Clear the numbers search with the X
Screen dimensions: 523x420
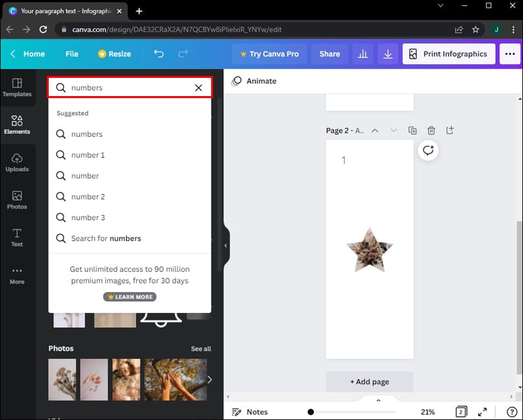pos(198,88)
